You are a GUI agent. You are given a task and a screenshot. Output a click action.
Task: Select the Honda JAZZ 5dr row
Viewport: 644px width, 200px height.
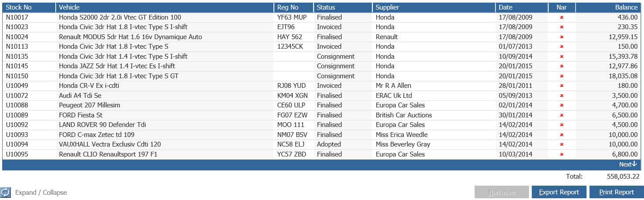pos(322,66)
